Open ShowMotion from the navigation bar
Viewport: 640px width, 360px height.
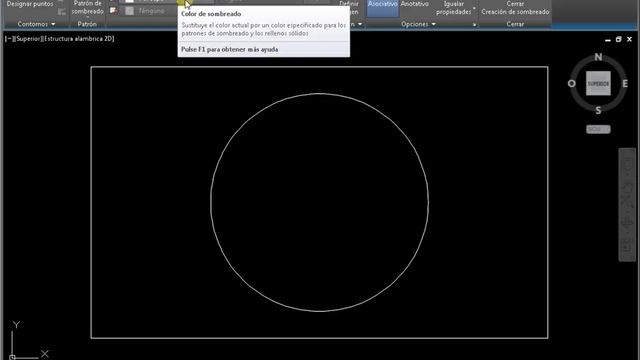[x=627, y=246]
